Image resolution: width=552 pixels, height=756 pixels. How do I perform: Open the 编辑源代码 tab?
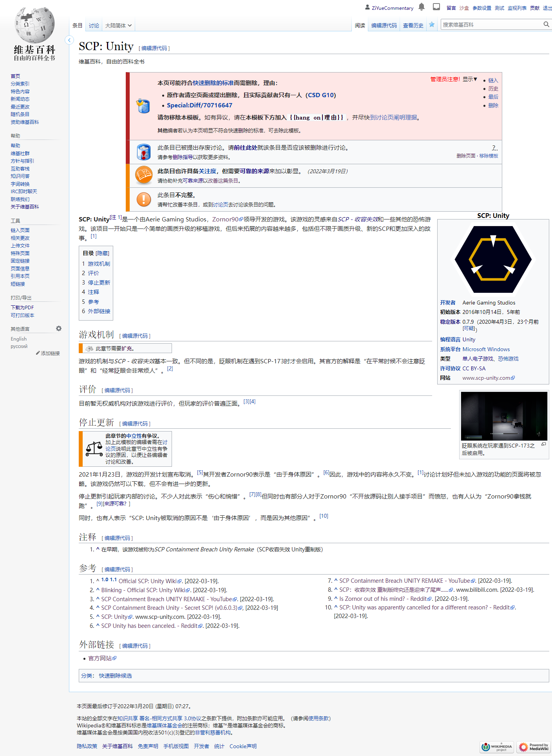point(384,25)
